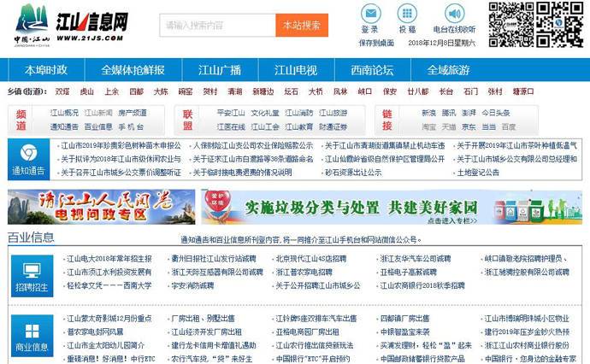Open the 商业信息 grid icon
This screenshot has width=590, height=364.
click(x=32, y=332)
